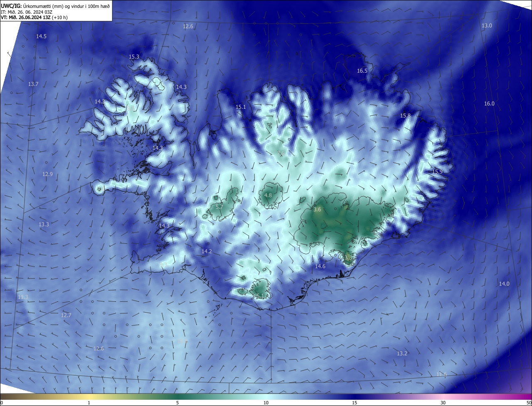The height and width of the screenshot is (406, 532).
Task: Click the 11.3 map value
Action: (23, 297)
